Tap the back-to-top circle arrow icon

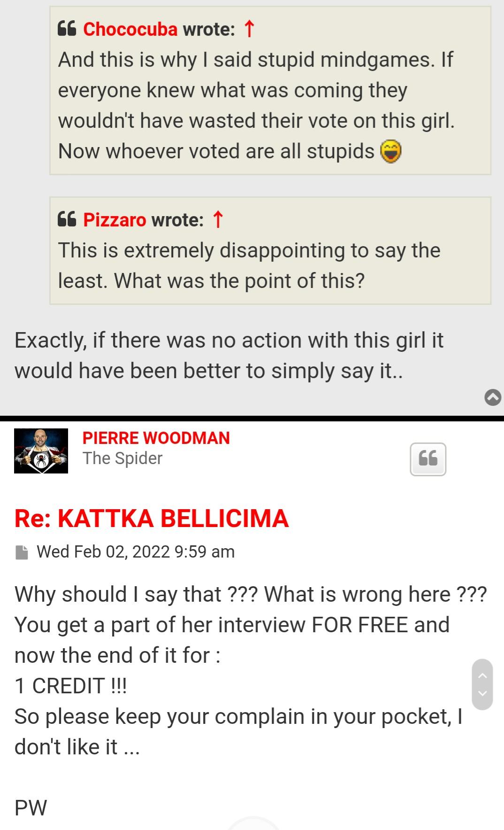pos(493,397)
